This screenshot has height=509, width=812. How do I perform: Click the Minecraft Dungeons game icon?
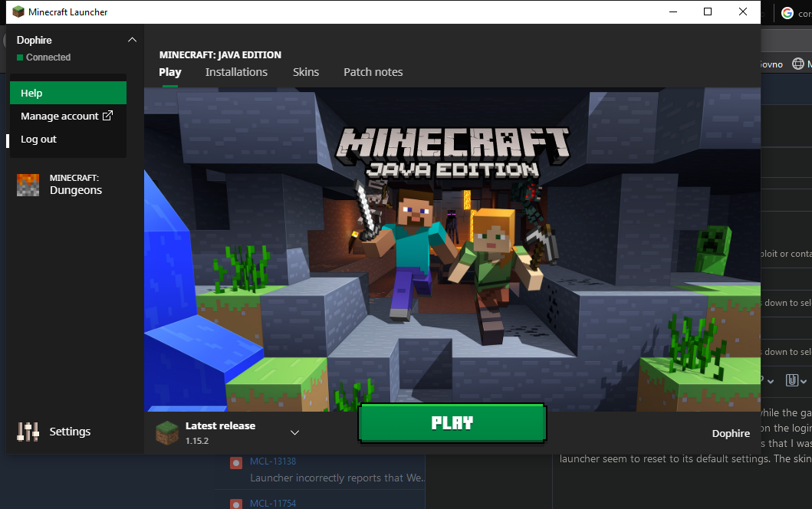tap(28, 185)
